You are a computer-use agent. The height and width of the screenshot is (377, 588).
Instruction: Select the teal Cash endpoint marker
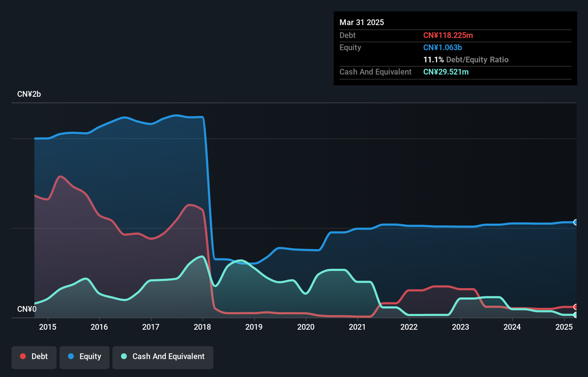pos(576,315)
